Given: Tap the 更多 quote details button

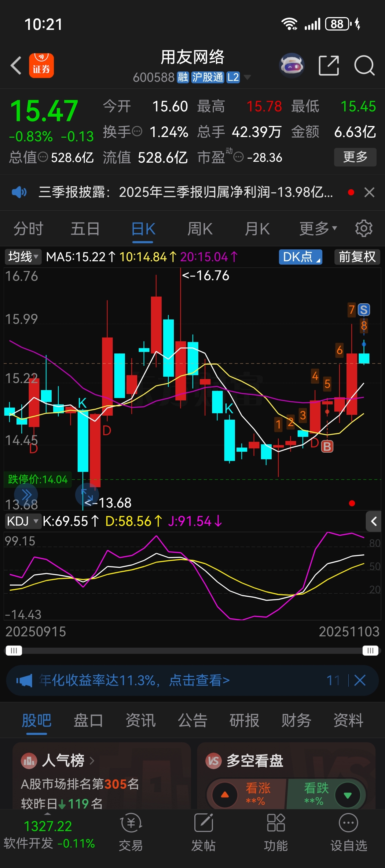Looking at the screenshot, I should coord(355,157).
